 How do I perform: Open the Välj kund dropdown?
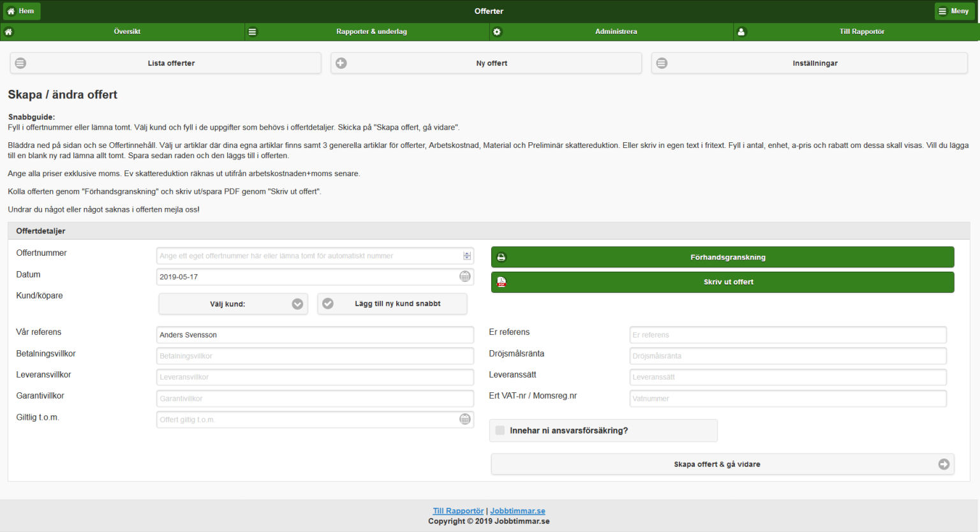point(233,304)
